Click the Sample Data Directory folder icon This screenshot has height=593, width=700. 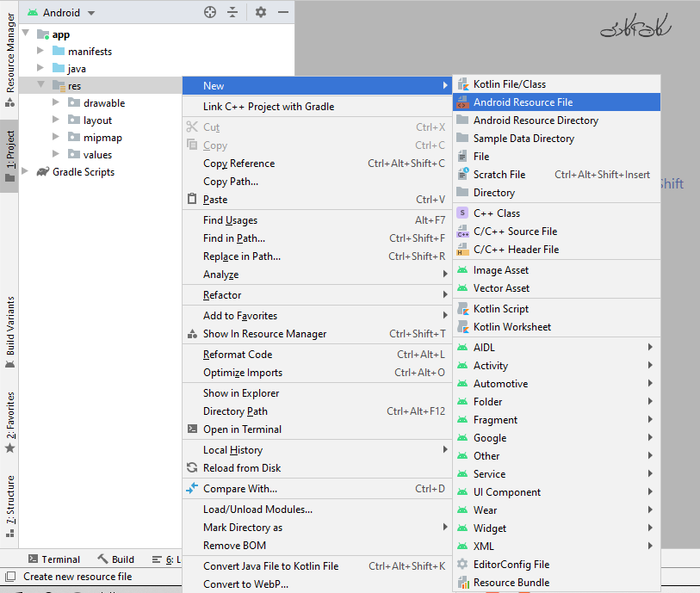click(463, 139)
